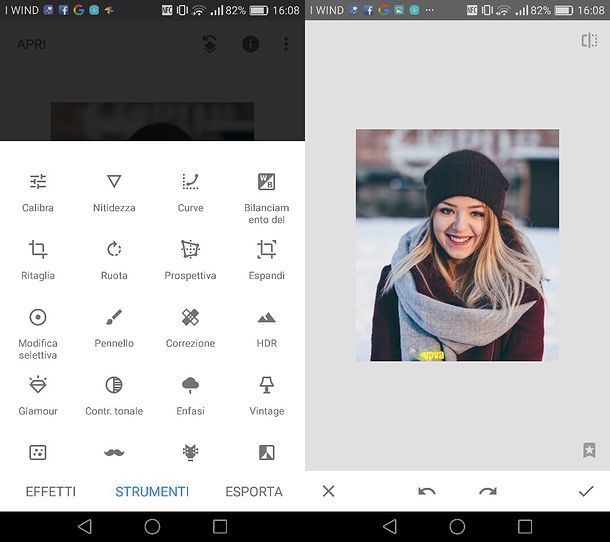Screen dimensions: 610x542
Task: Tap the woman photo preview
Action: click(x=458, y=245)
